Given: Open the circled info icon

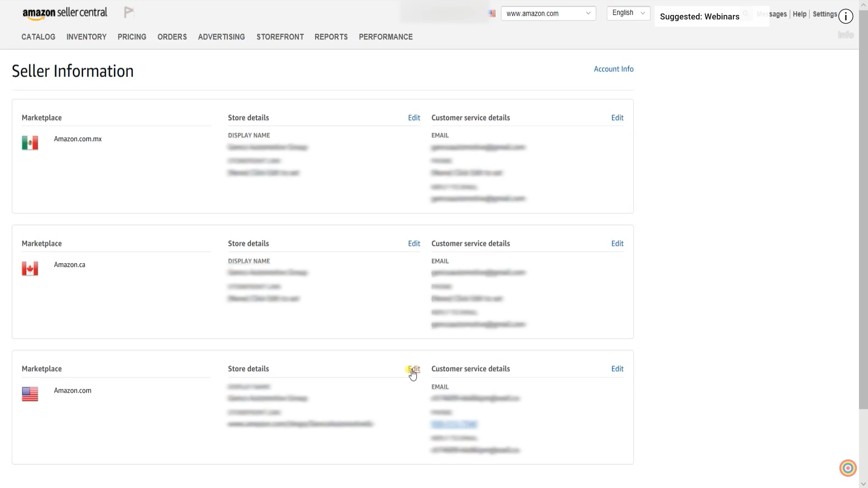Looking at the screenshot, I should pyautogui.click(x=845, y=17).
